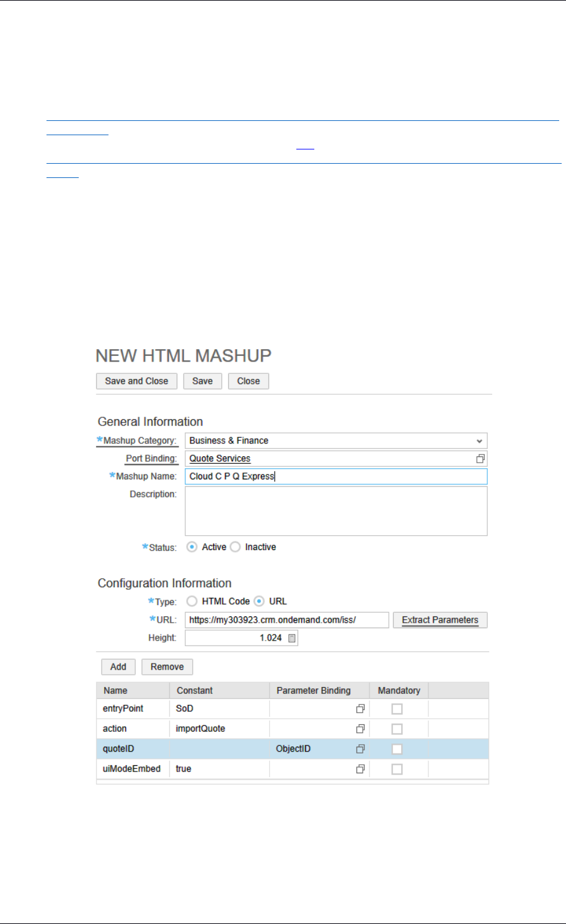Image resolution: width=566 pixels, height=924 pixels.
Task: Click the Description text area
Action: click(336, 511)
